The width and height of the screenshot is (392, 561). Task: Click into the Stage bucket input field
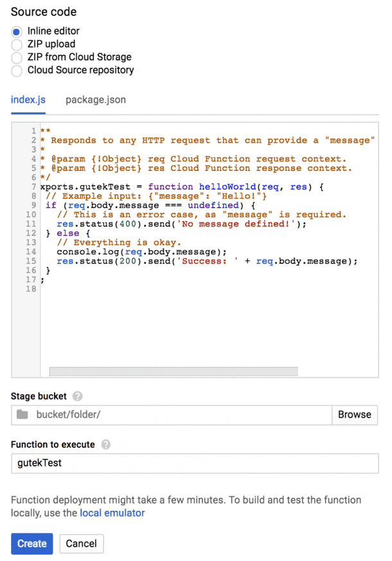(129, 414)
